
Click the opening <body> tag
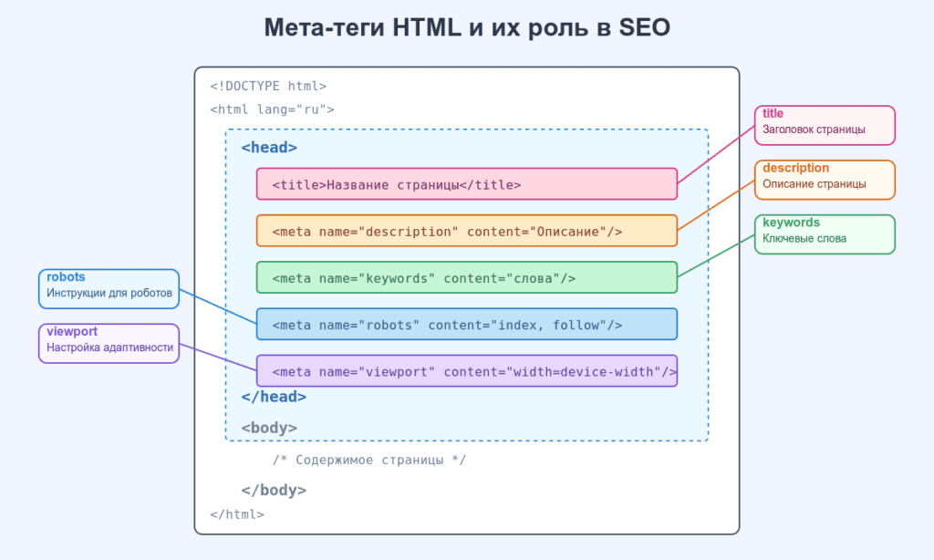269,427
